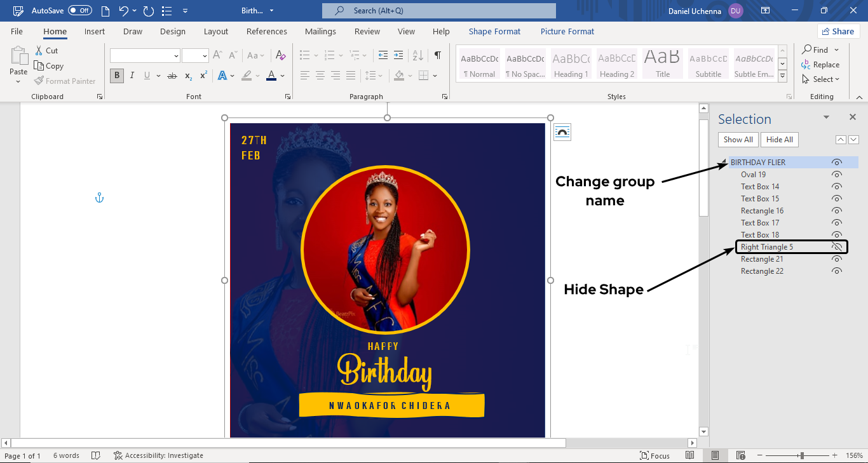Image resolution: width=868 pixels, height=463 pixels.
Task: Select Text Box 17 in Selection pane
Action: 760,223
